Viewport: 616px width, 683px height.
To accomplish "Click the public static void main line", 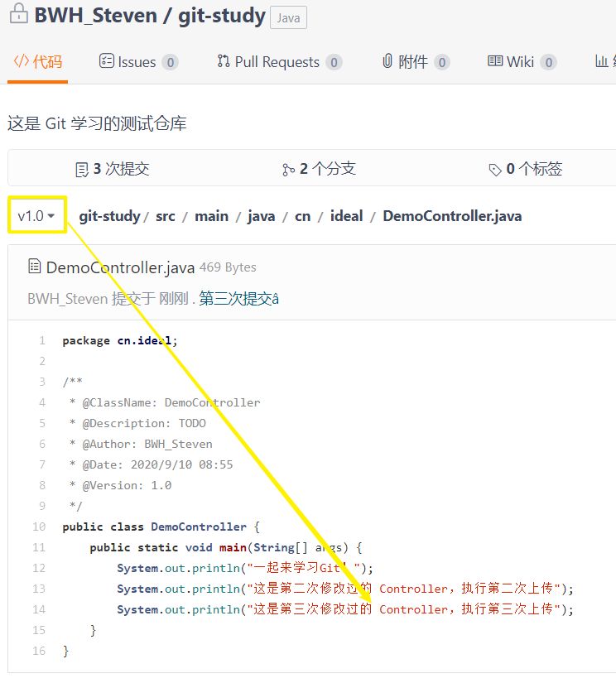I will [x=226, y=547].
